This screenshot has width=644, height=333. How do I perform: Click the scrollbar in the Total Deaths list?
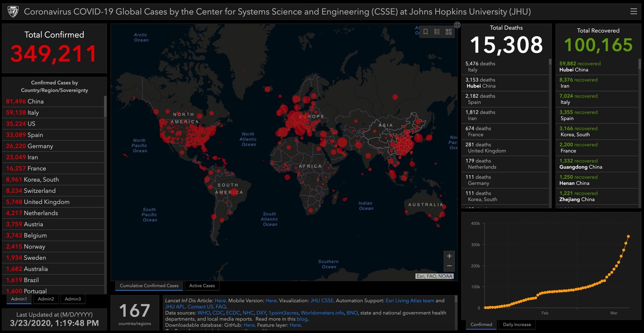(x=550, y=62)
